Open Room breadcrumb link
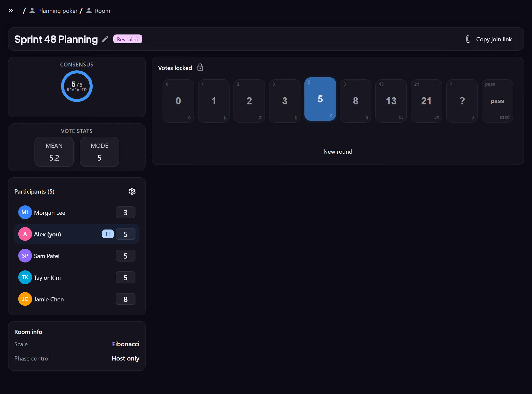Image resolution: width=532 pixels, height=394 pixels. 102,11
